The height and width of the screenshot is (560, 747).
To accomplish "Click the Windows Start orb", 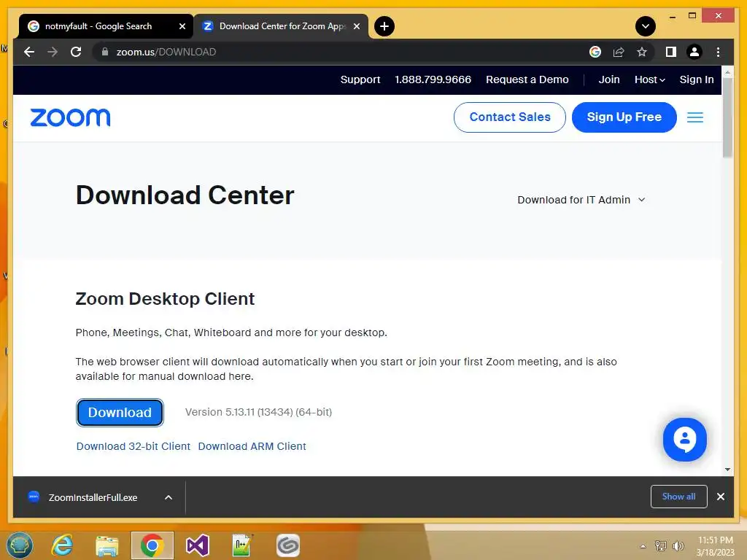I will [20, 545].
